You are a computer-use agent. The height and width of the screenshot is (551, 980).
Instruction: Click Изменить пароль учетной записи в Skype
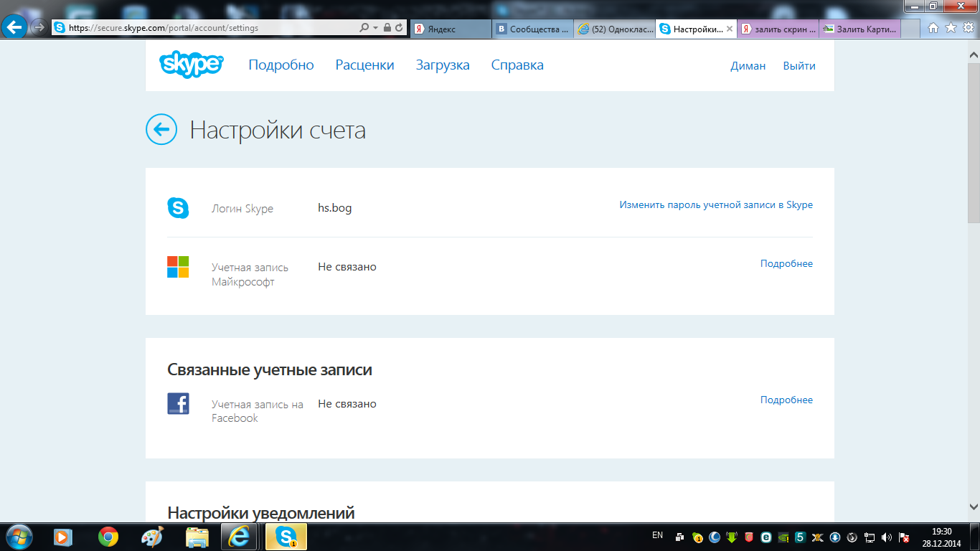tap(716, 204)
